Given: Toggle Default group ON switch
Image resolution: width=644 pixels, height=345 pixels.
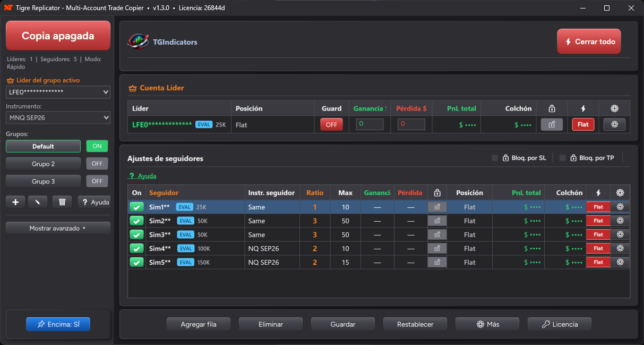Looking at the screenshot, I should [x=97, y=146].
